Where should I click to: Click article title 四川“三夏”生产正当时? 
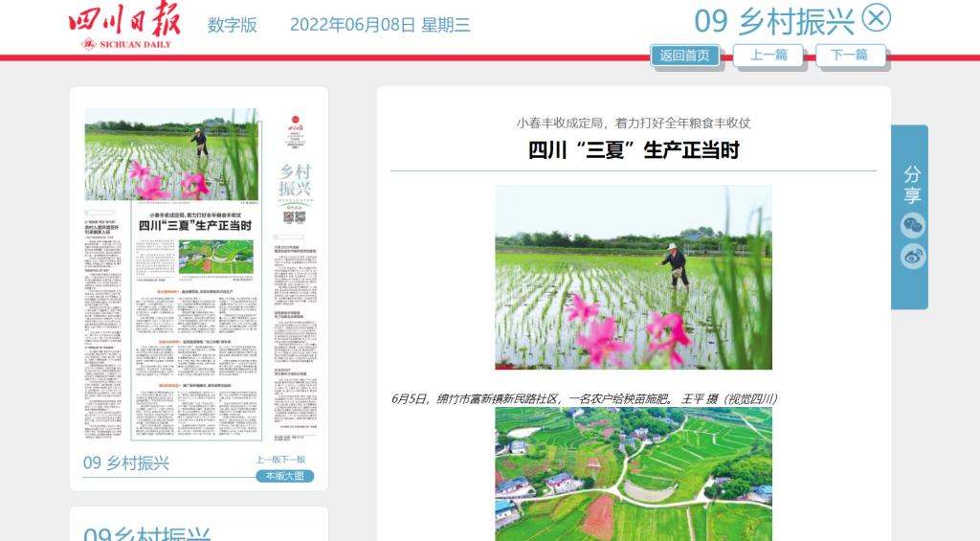tap(633, 150)
